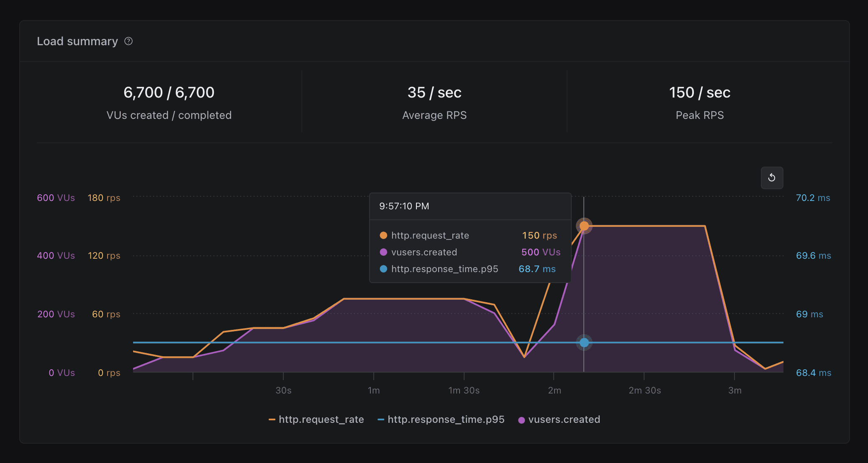Click the 9:57:10 PM tooltip header
Screen dimensions: 868x463
click(404, 206)
